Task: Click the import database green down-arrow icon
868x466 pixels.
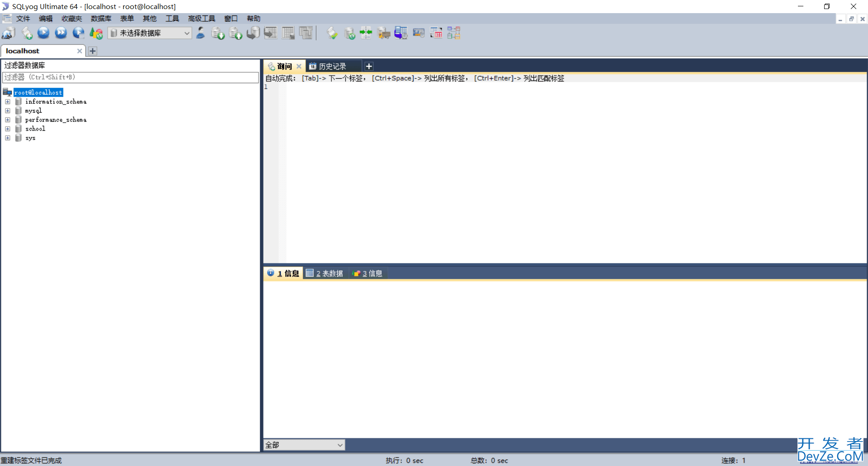Action: point(218,33)
